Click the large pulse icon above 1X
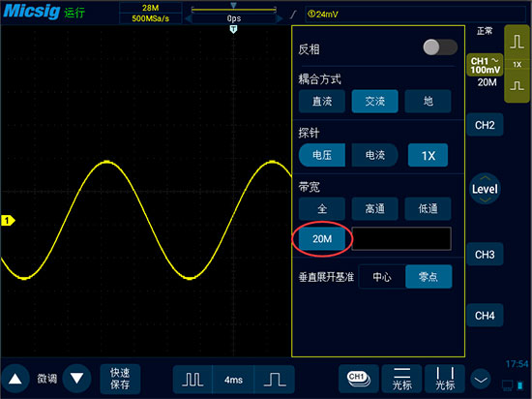The image size is (532, 399). pos(517,42)
